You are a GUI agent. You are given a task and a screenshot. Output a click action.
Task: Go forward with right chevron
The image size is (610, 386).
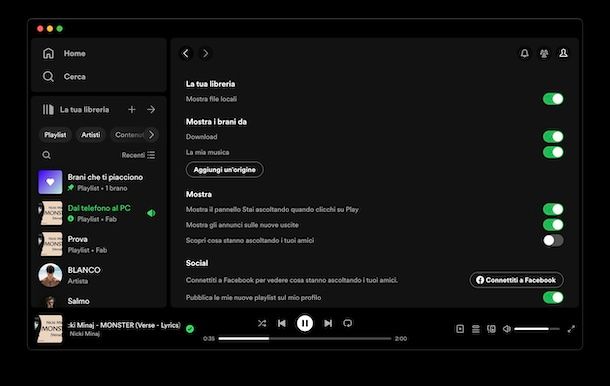coord(205,53)
